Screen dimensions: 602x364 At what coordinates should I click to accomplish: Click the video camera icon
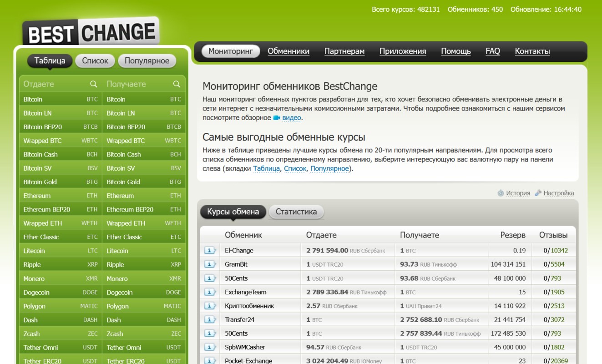coord(277,118)
